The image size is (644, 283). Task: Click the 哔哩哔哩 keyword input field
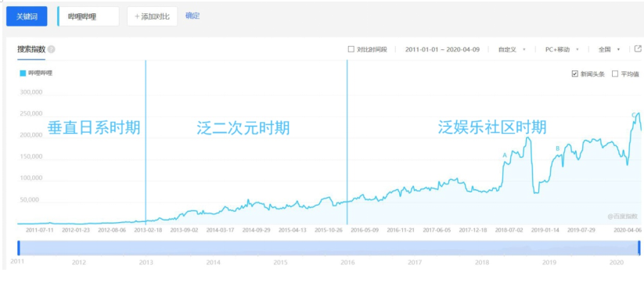[88, 16]
